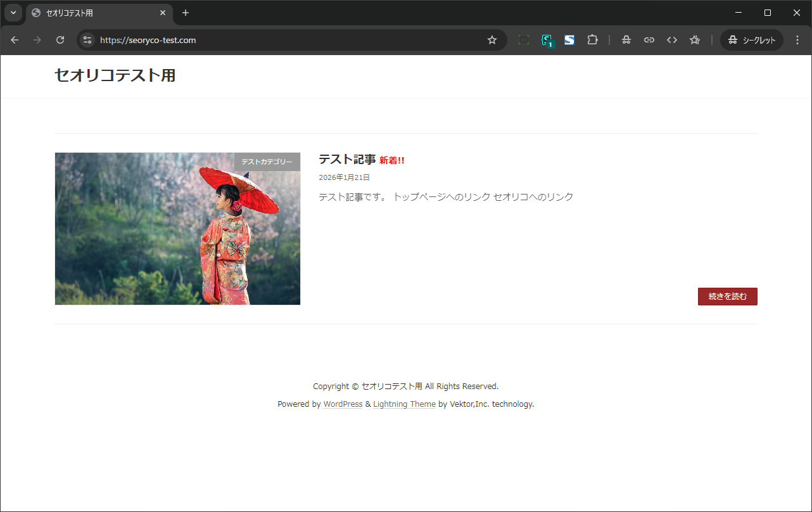The height and width of the screenshot is (512, 812).
Task: Bookmark this page via the star icon
Action: (492, 39)
